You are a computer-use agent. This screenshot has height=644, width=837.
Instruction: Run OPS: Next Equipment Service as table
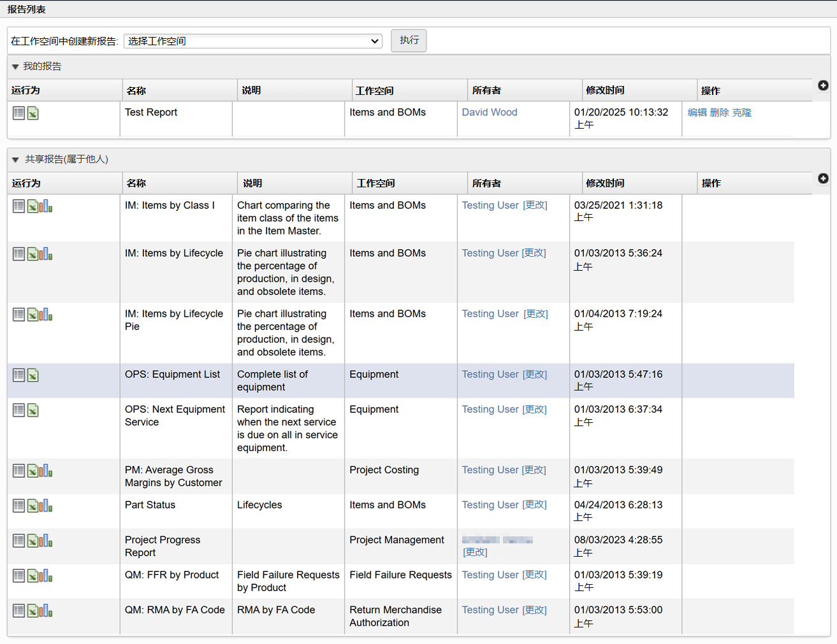point(18,410)
